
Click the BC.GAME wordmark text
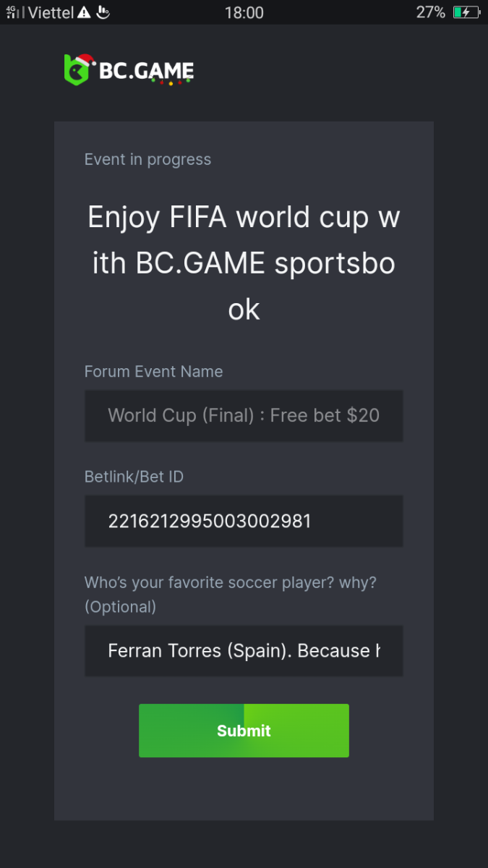tap(146, 71)
